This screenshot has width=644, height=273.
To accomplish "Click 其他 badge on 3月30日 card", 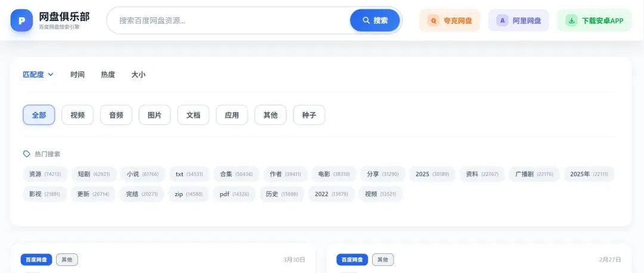I will 67,259.
